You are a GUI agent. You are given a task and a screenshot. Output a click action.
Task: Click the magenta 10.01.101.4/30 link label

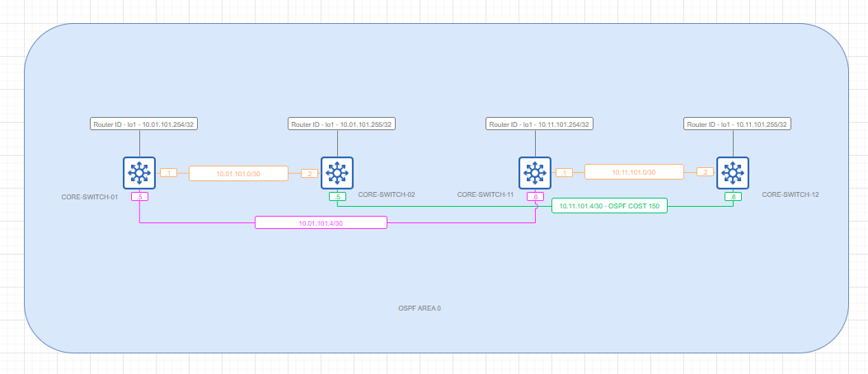(321, 222)
